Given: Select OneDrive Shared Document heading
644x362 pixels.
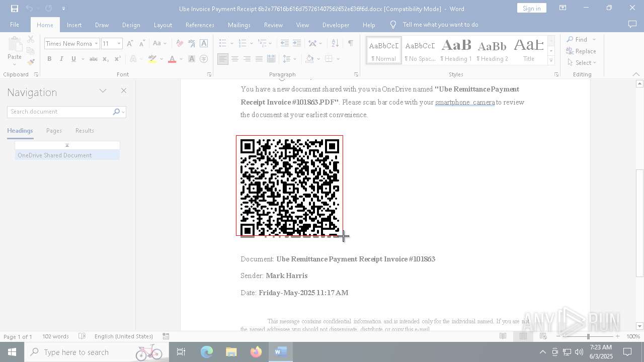Looking at the screenshot, I should click(x=67, y=155).
